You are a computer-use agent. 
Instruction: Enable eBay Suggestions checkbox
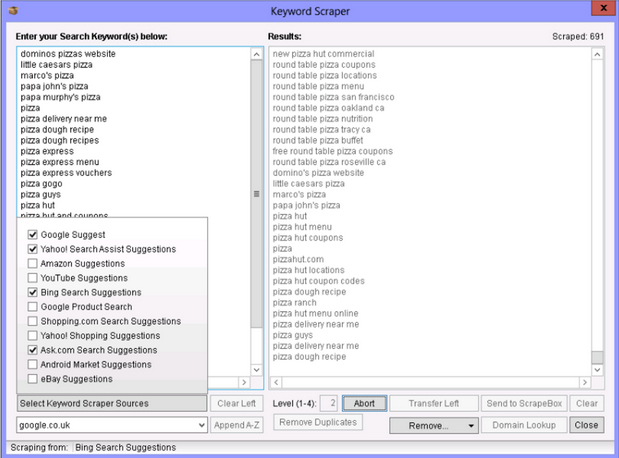[32, 379]
